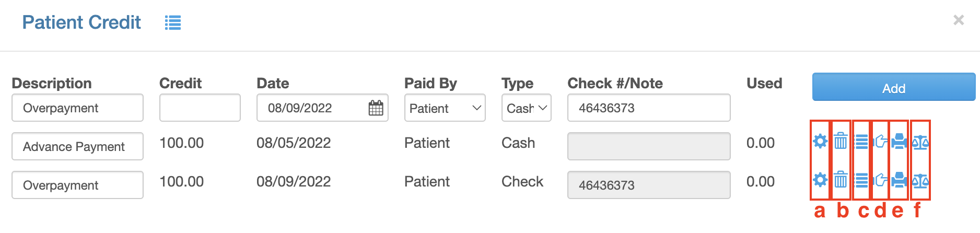Viewport: 980px width, 233px height.
Task: Click the gear icon for Advance Payment row
Action: [x=820, y=141]
